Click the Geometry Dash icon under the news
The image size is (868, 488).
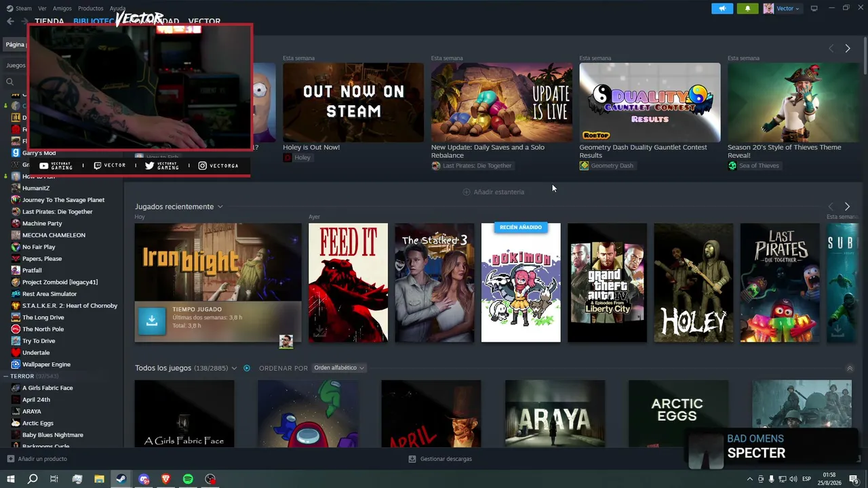coord(584,165)
